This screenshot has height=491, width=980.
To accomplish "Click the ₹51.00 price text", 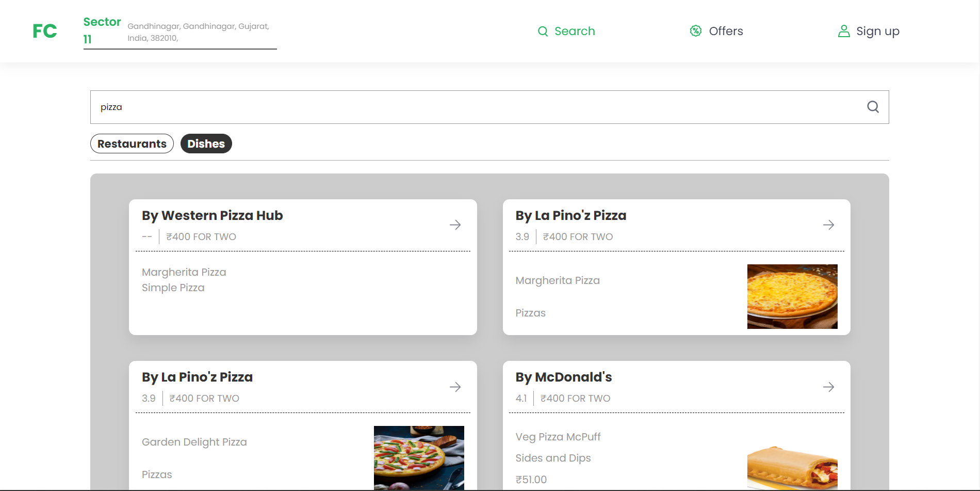I will point(531,480).
